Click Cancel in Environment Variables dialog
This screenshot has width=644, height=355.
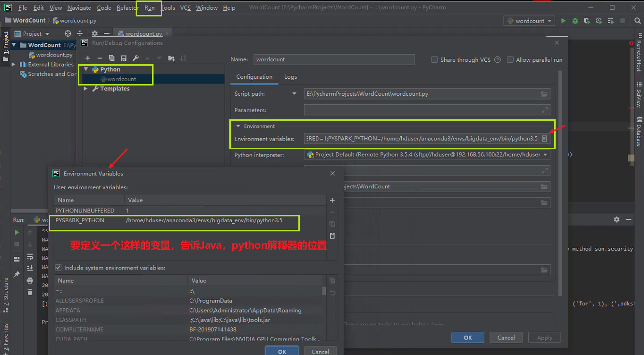(x=320, y=352)
